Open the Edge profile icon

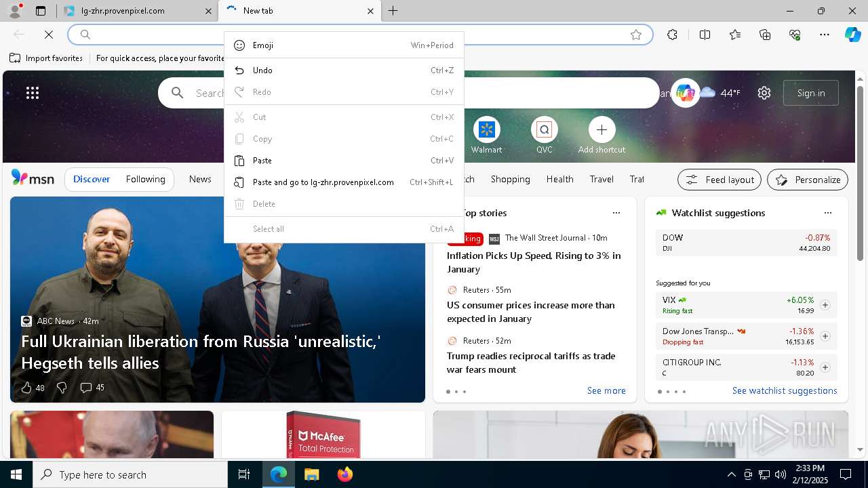(14, 11)
